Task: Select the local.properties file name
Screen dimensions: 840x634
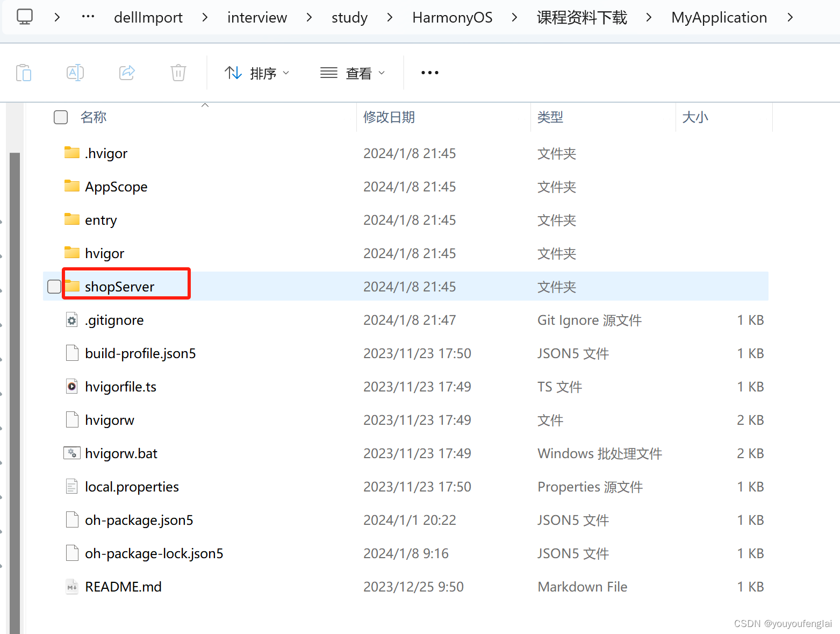Action: point(132,487)
